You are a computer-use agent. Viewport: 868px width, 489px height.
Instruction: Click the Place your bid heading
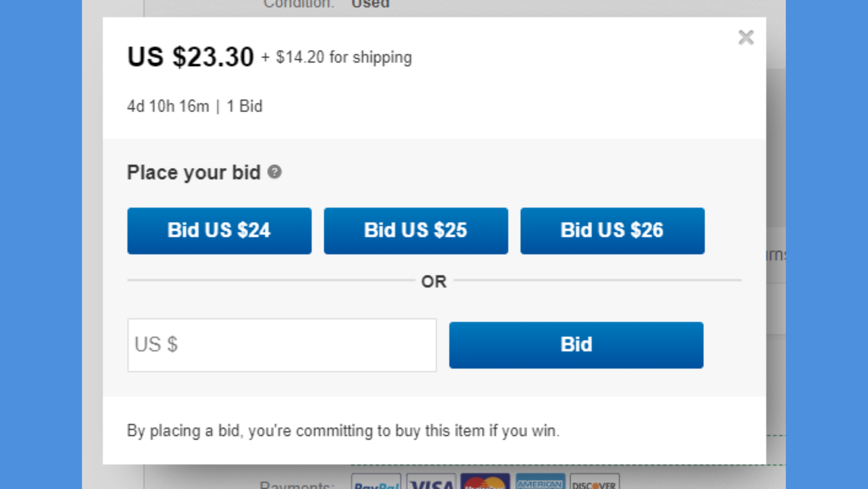click(194, 173)
